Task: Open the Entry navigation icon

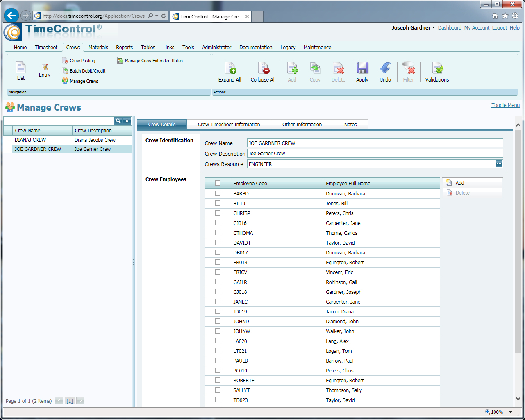Action: (x=45, y=70)
